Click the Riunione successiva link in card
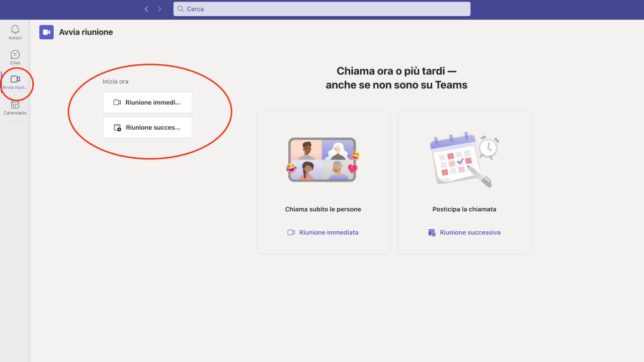The width and height of the screenshot is (644, 362). [470, 232]
